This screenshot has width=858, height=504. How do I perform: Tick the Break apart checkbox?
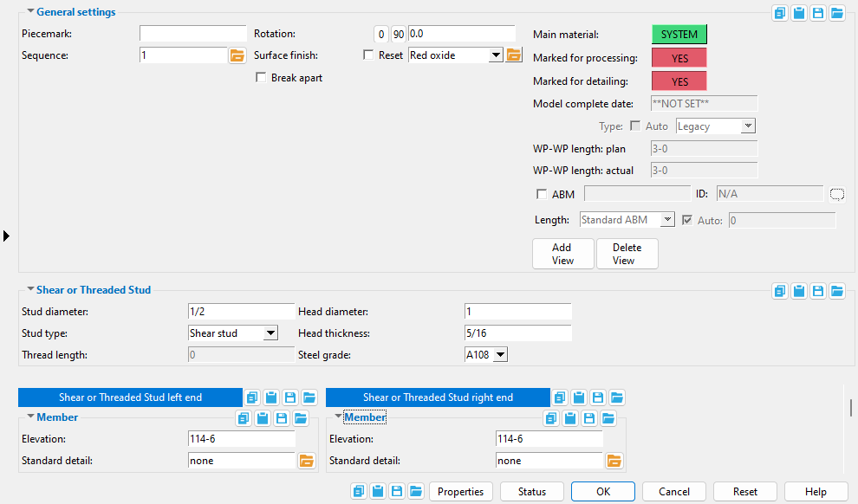pyautogui.click(x=261, y=78)
